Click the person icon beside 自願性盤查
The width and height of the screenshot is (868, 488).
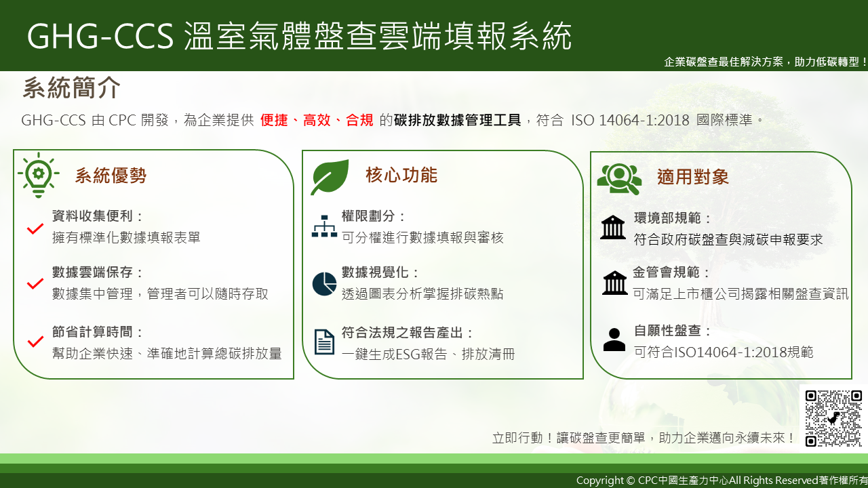[614, 340]
